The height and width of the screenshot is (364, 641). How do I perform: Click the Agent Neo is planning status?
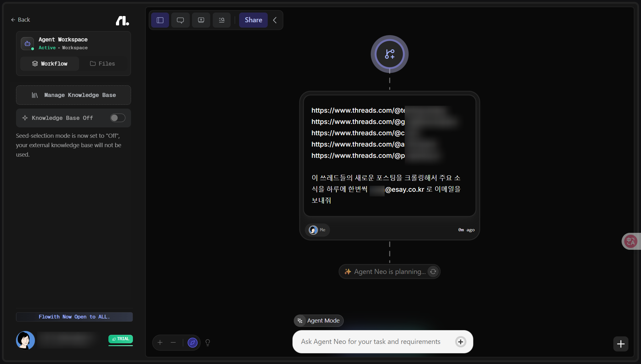pyautogui.click(x=390, y=272)
